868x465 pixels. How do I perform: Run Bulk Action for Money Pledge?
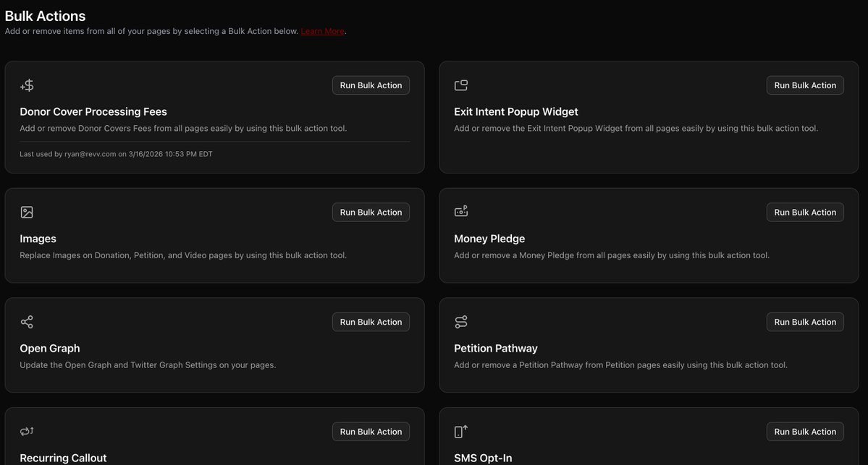(x=805, y=213)
